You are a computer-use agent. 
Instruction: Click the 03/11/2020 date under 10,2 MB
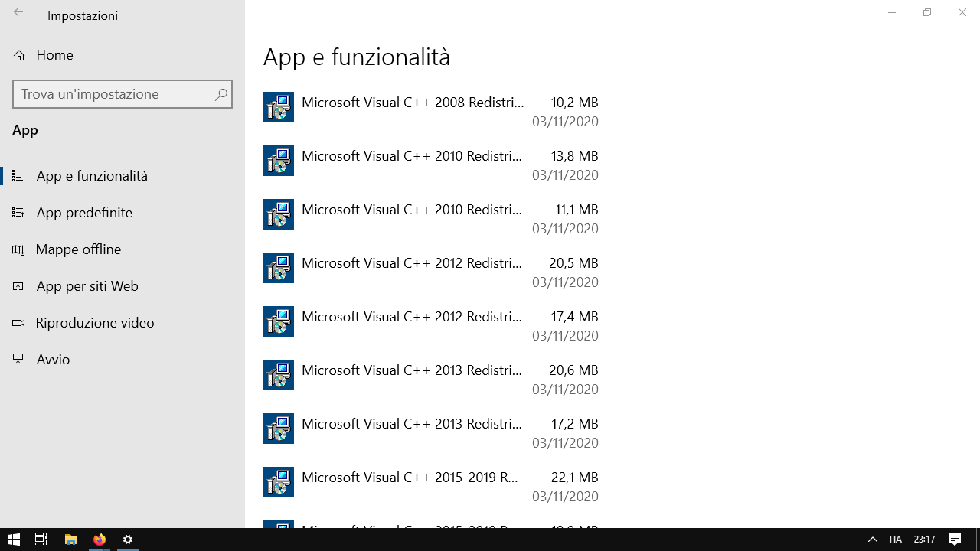click(565, 122)
